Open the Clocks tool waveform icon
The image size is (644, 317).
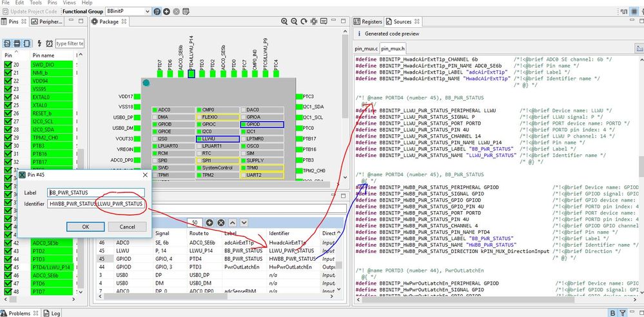624,12
